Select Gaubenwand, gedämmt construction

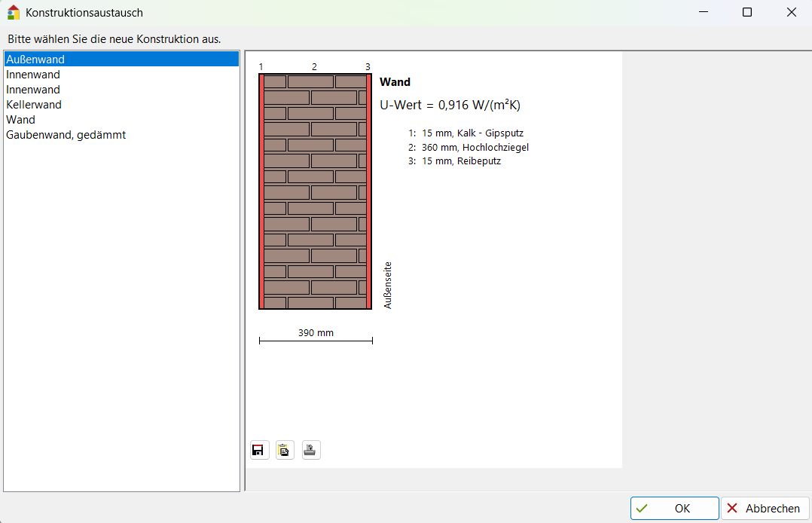click(66, 135)
